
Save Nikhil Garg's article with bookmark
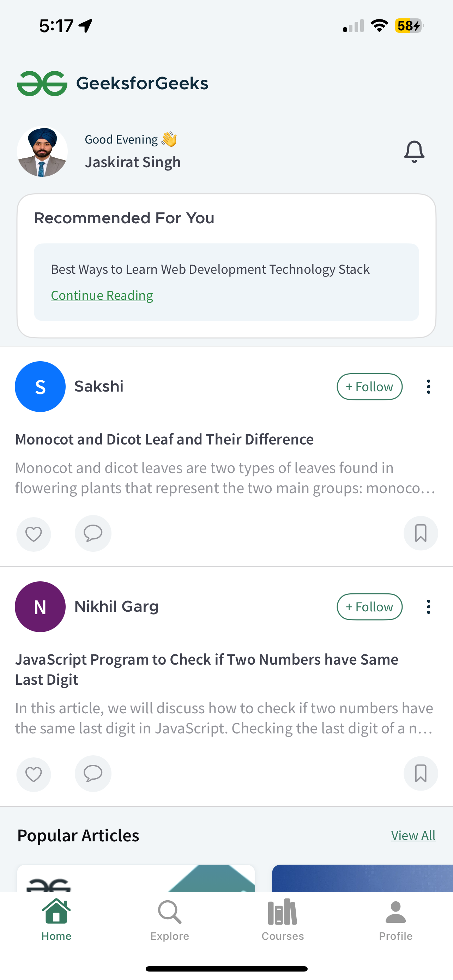click(x=420, y=773)
